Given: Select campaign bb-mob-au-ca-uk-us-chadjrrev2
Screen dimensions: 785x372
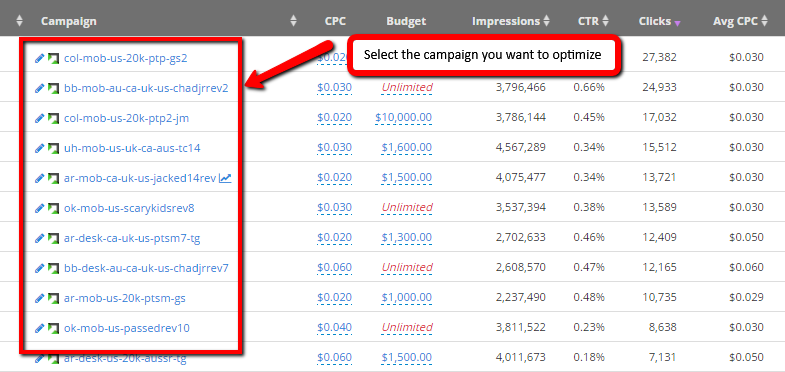Looking at the screenshot, I should [x=146, y=88].
